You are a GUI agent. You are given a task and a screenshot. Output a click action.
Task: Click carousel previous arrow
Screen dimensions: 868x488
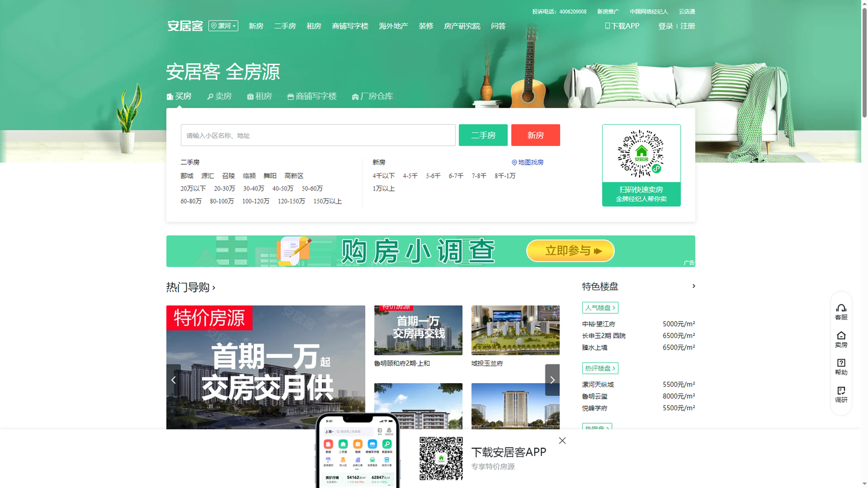pos(174,380)
